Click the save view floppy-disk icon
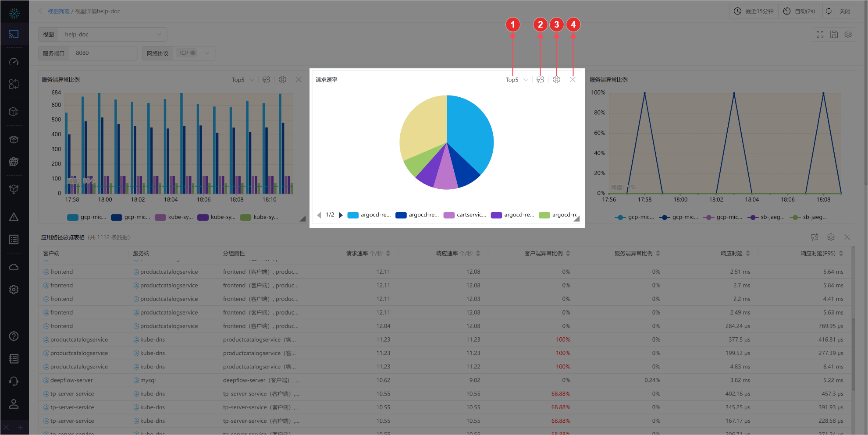The height and width of the screenshot is (435, 868). 834,34
